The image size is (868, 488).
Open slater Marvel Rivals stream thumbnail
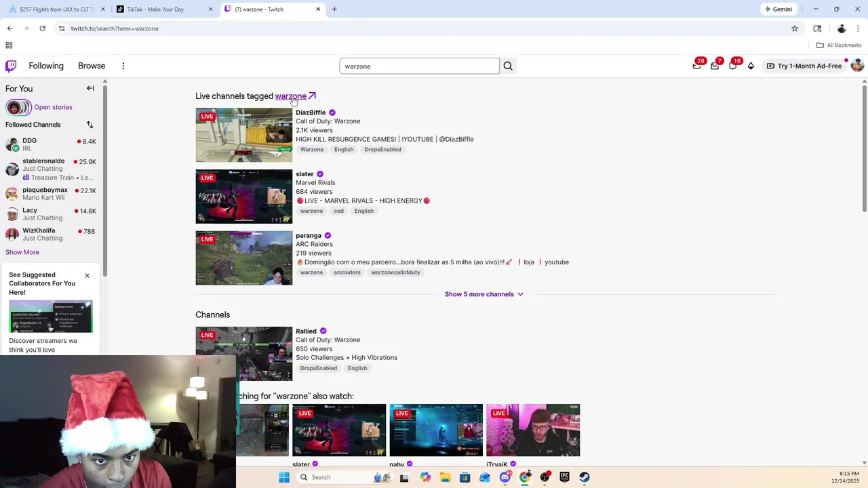point(244,197)
